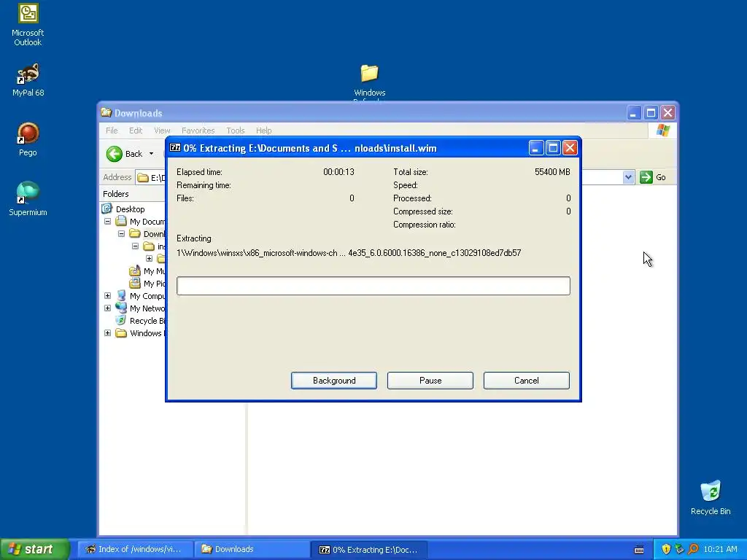Click the security shield tray icon
747x560 pixels.
[666, 549]
